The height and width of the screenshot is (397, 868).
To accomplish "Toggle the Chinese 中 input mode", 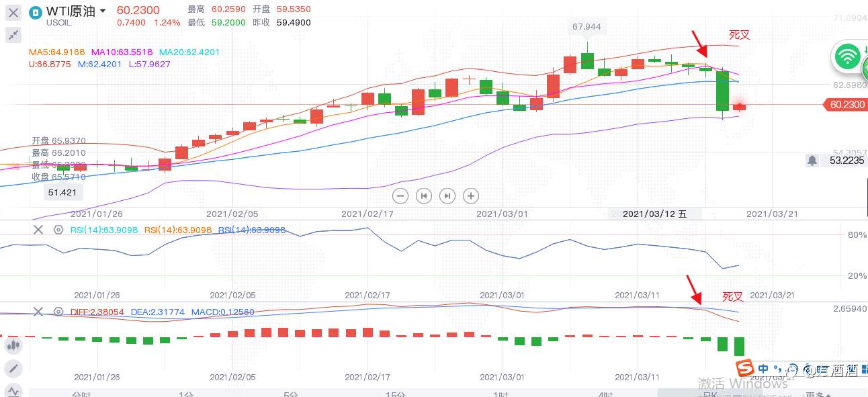I will (764, 368).
